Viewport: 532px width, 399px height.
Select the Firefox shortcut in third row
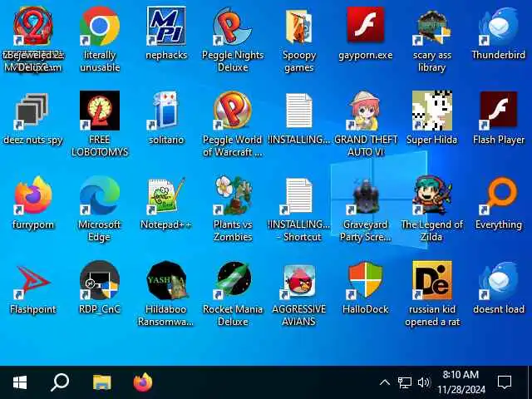point(33,195)
